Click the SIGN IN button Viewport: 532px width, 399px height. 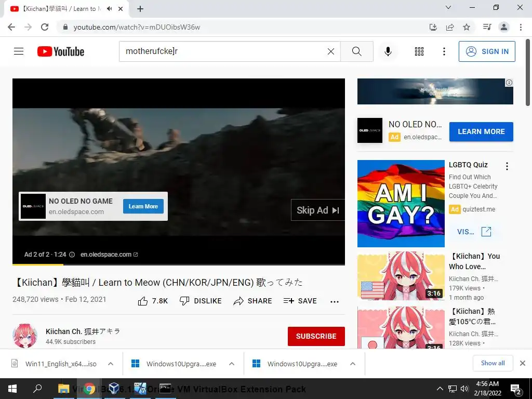point(487,51)
